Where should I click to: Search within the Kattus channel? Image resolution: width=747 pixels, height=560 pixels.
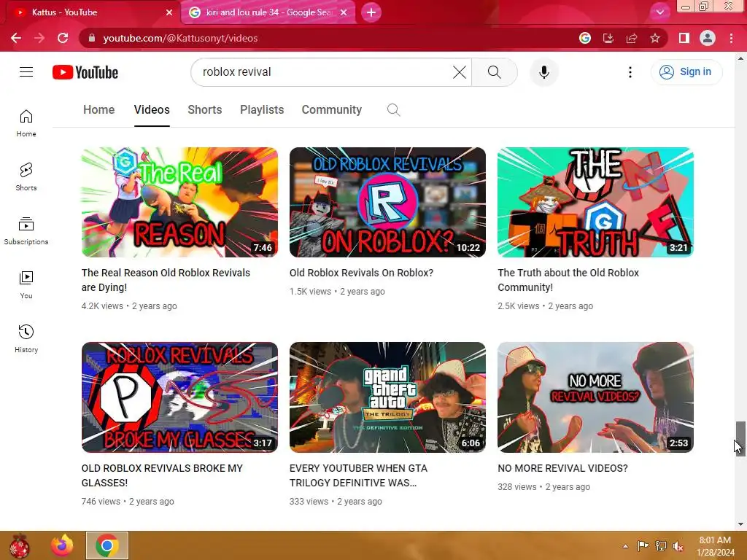[393, 110]
